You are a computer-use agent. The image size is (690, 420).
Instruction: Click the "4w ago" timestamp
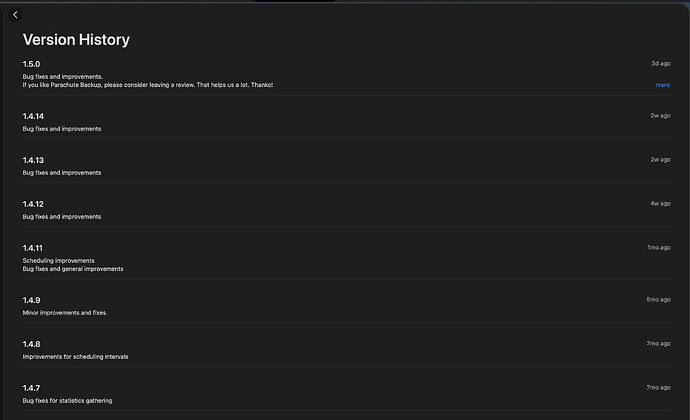click(660, 203)
